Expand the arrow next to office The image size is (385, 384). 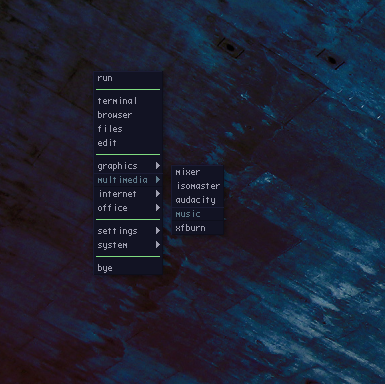[158, 208]
